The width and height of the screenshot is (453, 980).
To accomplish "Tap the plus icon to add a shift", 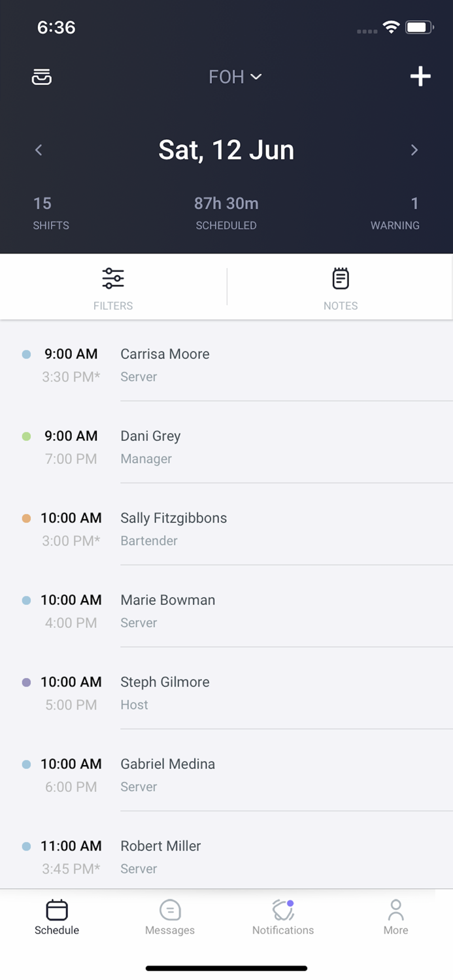I will [x=420, y=76].
